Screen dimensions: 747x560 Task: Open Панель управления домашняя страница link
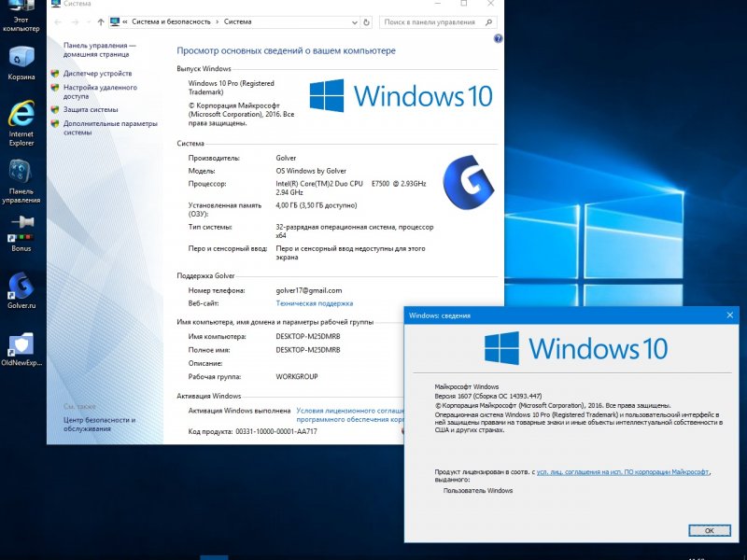click(100, 49)
